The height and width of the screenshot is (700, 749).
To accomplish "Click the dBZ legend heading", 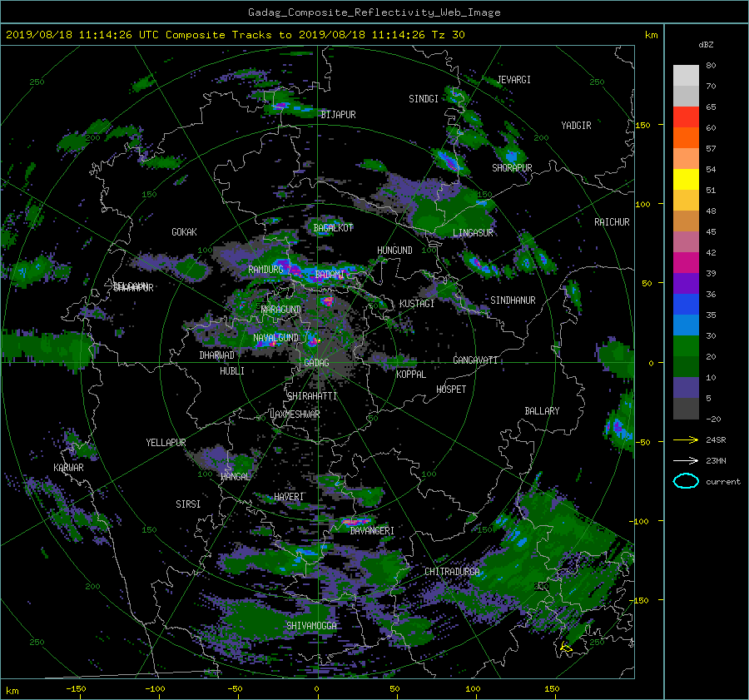I will [x=706, y=45].
